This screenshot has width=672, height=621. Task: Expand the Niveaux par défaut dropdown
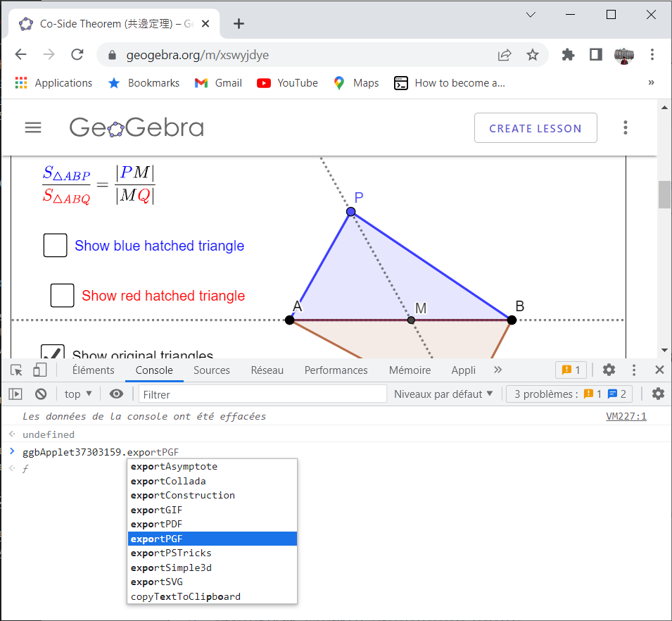pyautogui.click(x=443, y=394)
